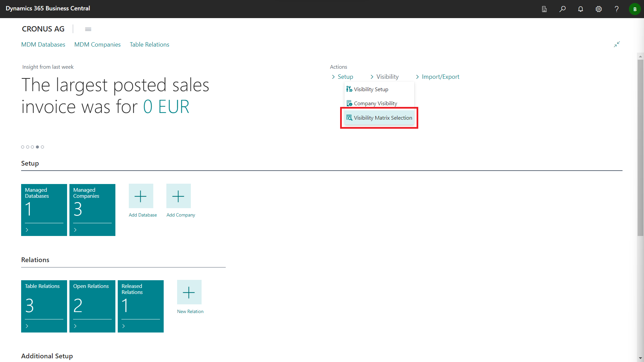Open Released Relations tile arrow
644x362 pixels.
[x=124, y=326]
